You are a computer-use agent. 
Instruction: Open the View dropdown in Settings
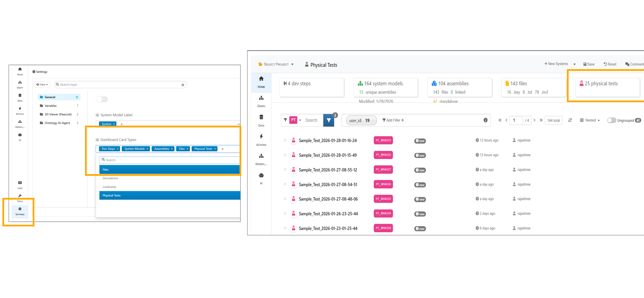[42, 85]
